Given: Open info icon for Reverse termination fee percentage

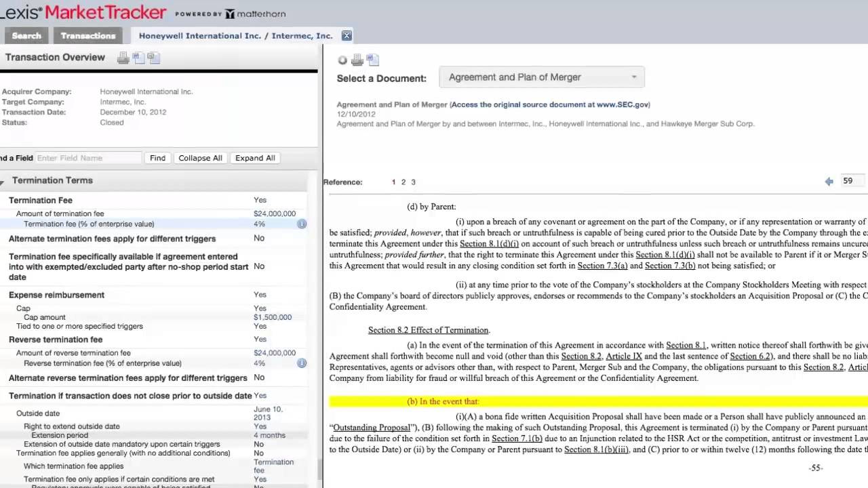Looking at the screenshot, I should pyautogui.click(x=302, y=363).
